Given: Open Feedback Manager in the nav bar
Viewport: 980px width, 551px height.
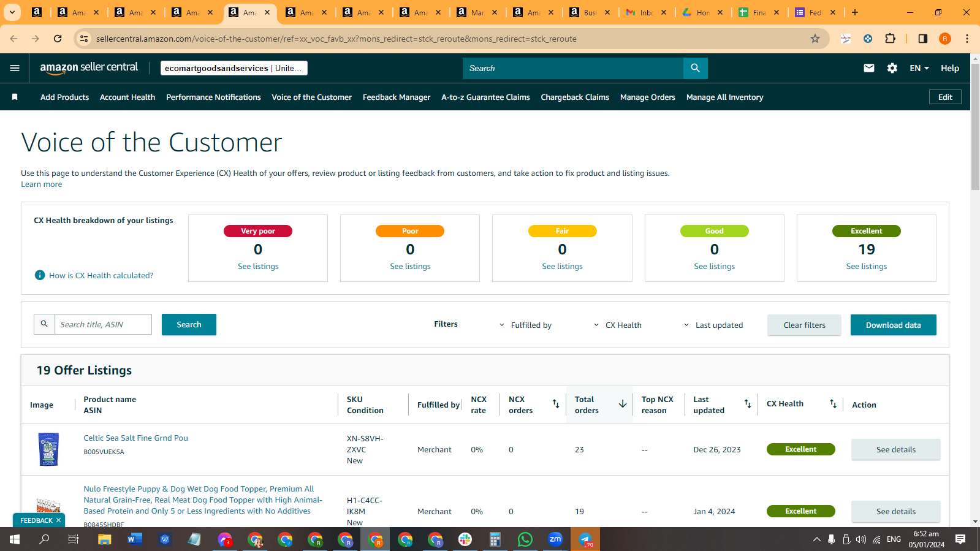Looking at the screenshot, I should (397, 97).
